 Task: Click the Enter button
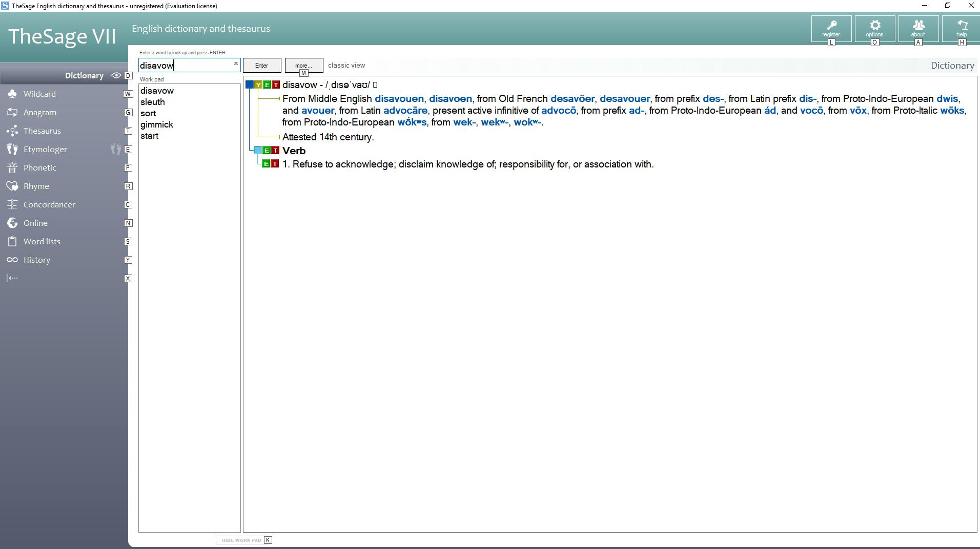click(x=262, y=66)
